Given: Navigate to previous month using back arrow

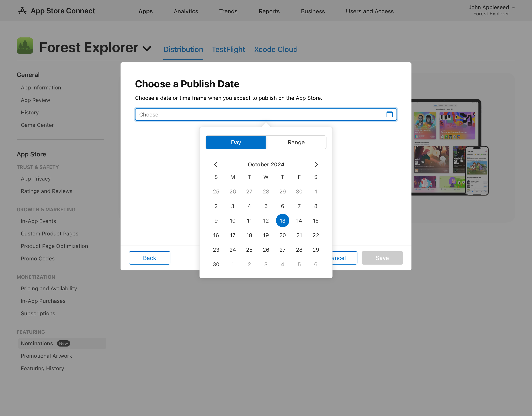Looking at the screenshot, I should pos(216,164).
